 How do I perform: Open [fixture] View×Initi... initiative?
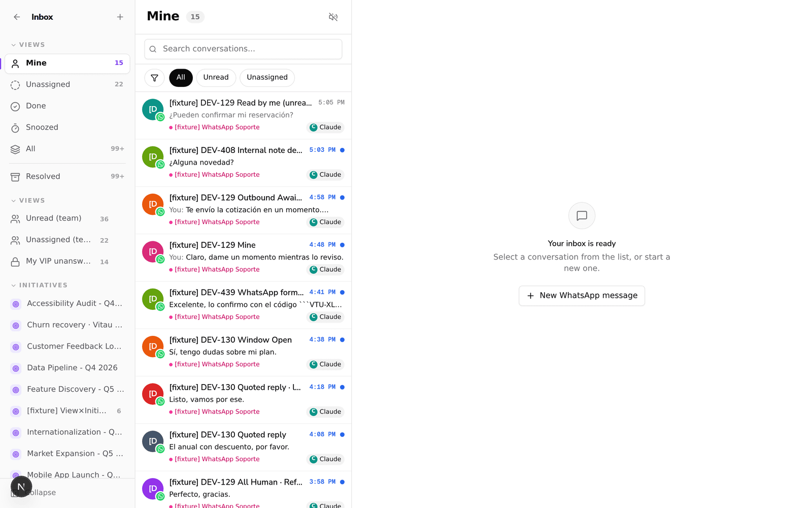(67, 411)
